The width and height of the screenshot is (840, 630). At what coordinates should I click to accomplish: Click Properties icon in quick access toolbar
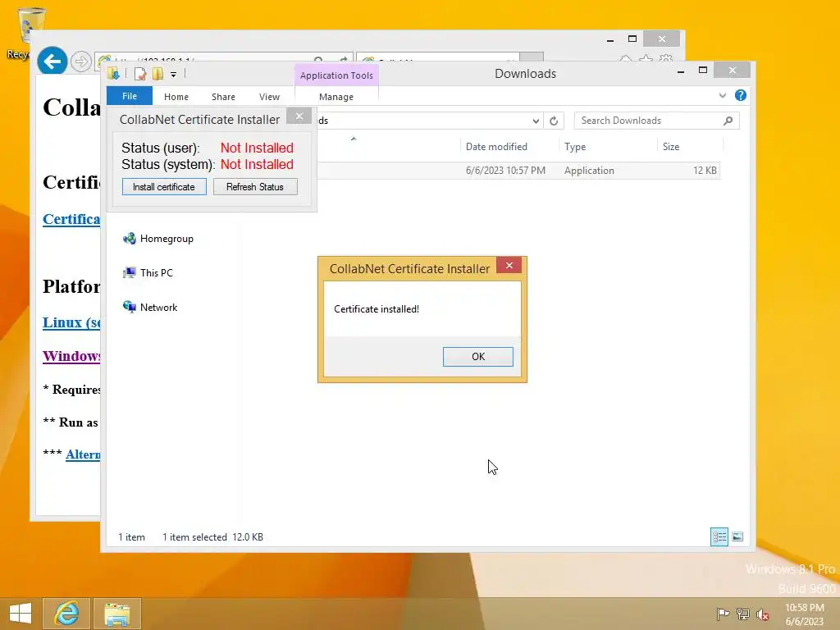(x=140, y=73)
